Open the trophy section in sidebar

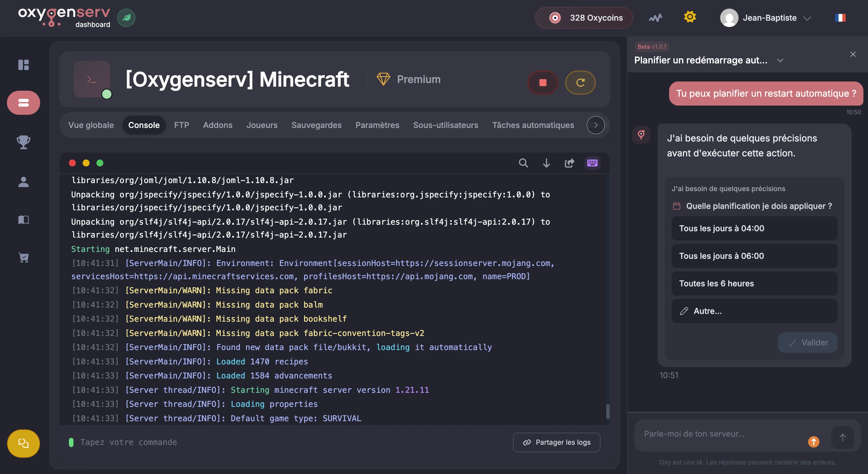[x=23, y=142]
